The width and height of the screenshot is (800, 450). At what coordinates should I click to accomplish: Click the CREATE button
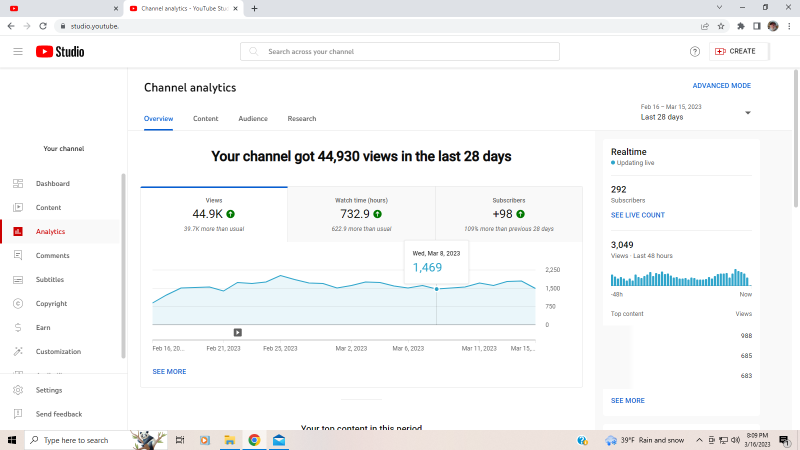735,51
